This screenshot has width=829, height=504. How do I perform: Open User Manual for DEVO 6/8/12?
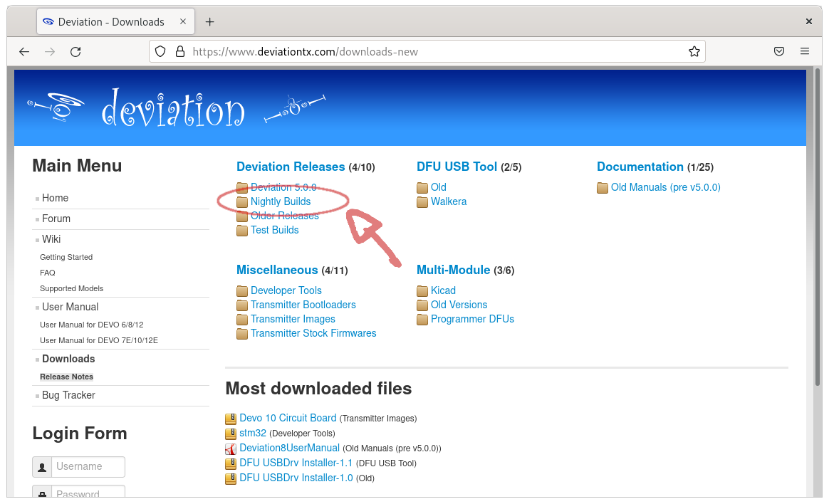(x=91, y=325)
